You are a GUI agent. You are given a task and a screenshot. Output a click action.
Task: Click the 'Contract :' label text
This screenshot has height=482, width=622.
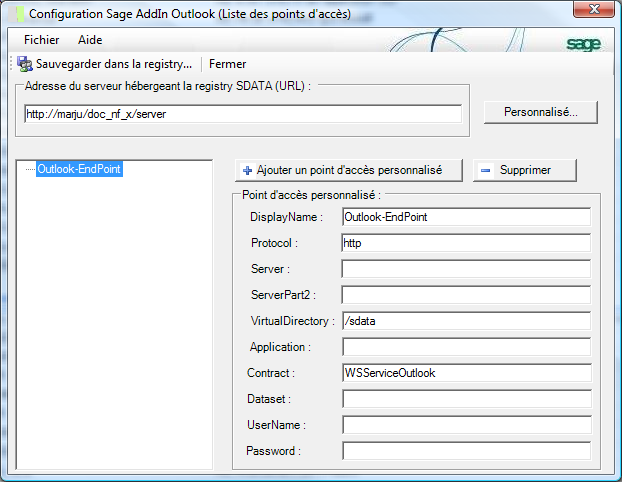click(271, 373)
